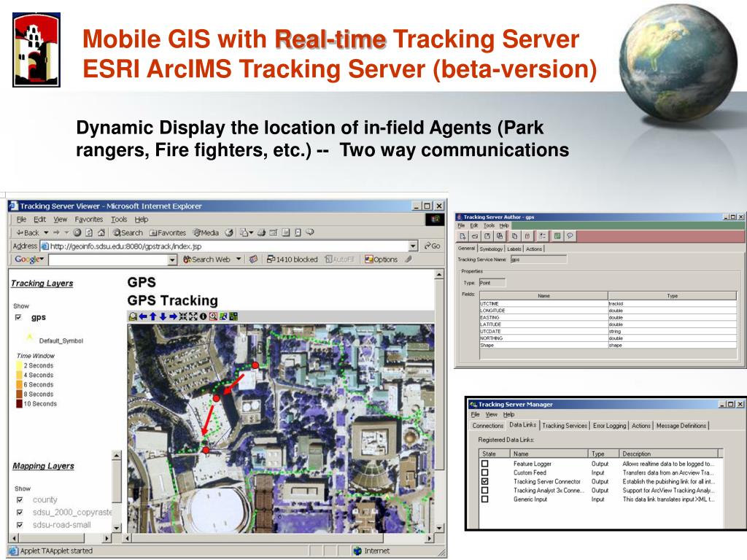Go to Home in Internet Explorer toolbar
The width and height of the screenshot is (747, 560).
click(101, 233)
